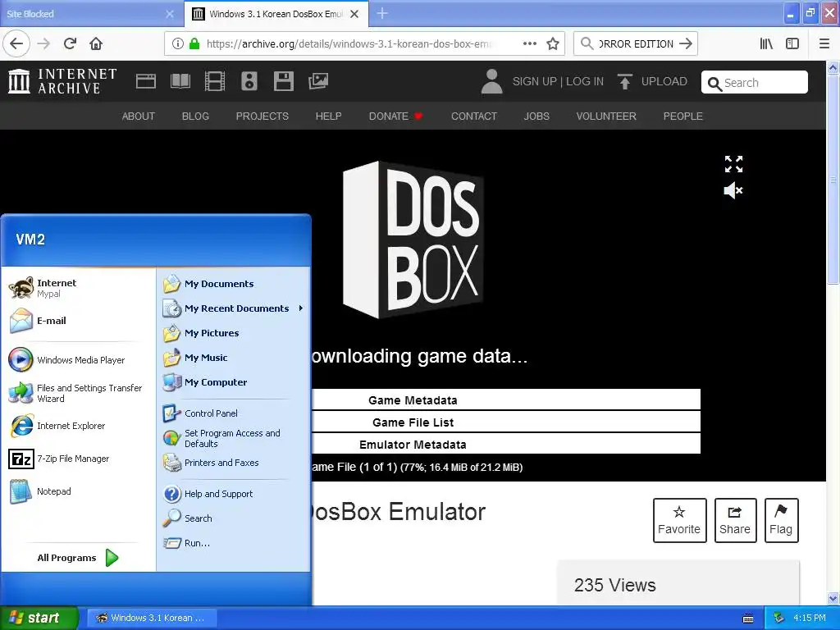Open Printers and Faxes
This screenshot has height=630, width=840.
[x=234, y=463]
